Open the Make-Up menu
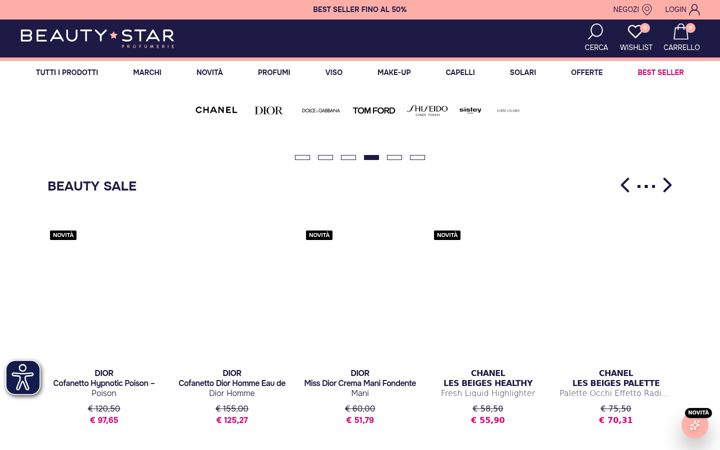 394,72
